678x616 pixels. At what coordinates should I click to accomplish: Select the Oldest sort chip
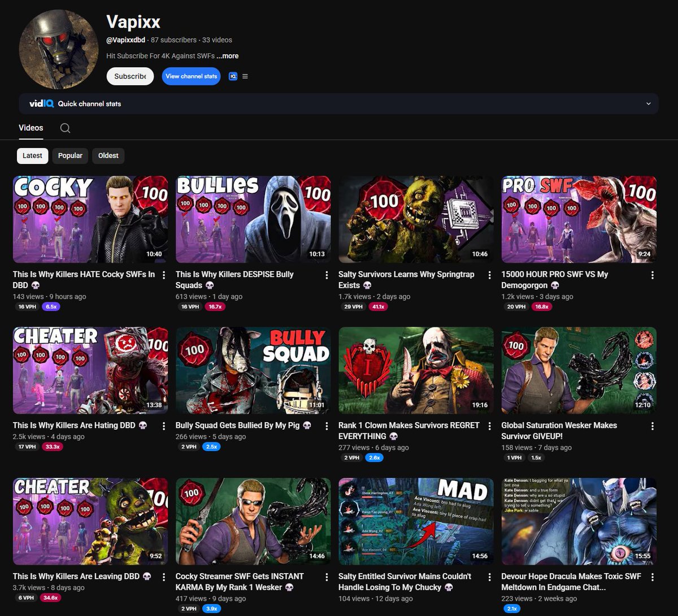coord(108,155)
